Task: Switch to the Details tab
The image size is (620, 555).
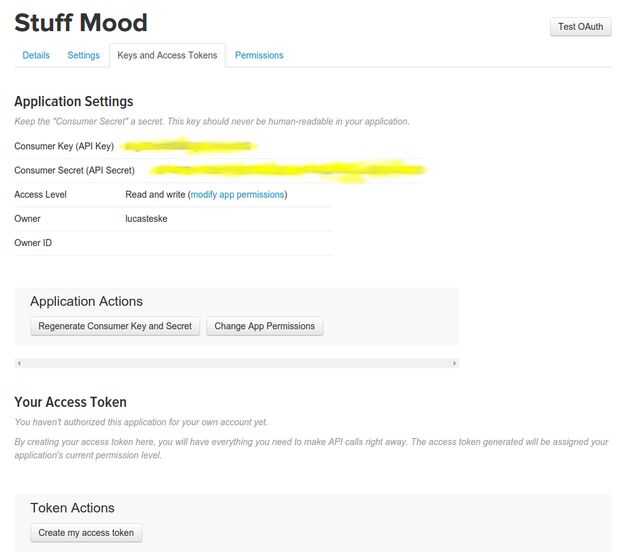Action: [x=36, y=55]
